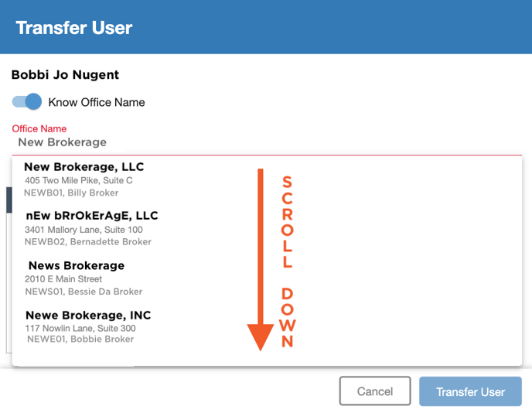This screenshot has width=532, height=413.
Task: Click 3401 Mallory Lane, Suite 100 address
Action: [84, 230]
